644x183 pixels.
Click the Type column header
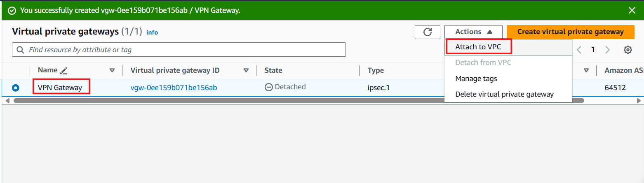point(376,71)
